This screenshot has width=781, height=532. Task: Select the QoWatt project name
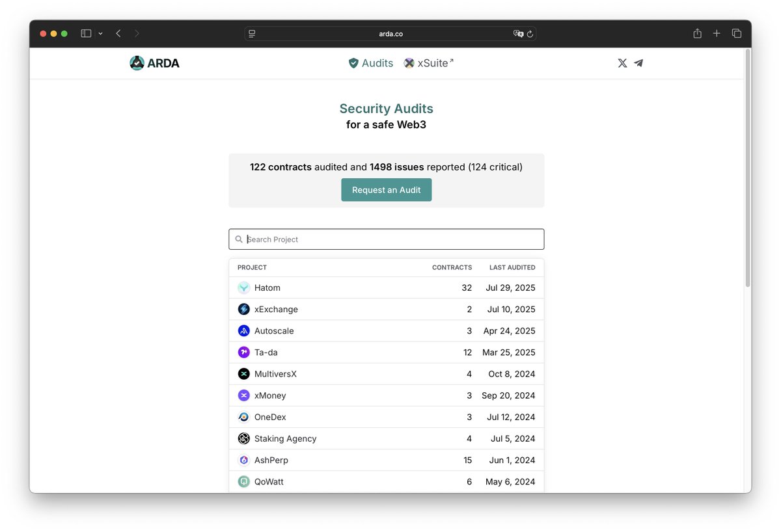(x=269, y=481)
